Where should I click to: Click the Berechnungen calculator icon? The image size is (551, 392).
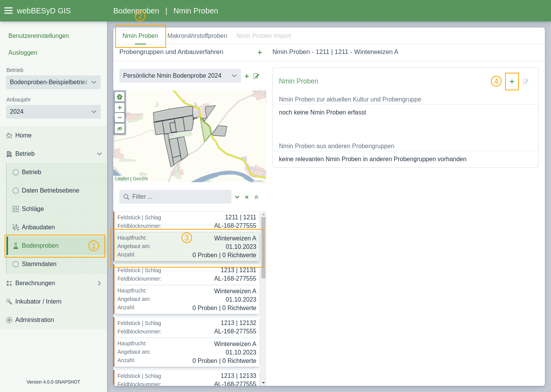9,283
